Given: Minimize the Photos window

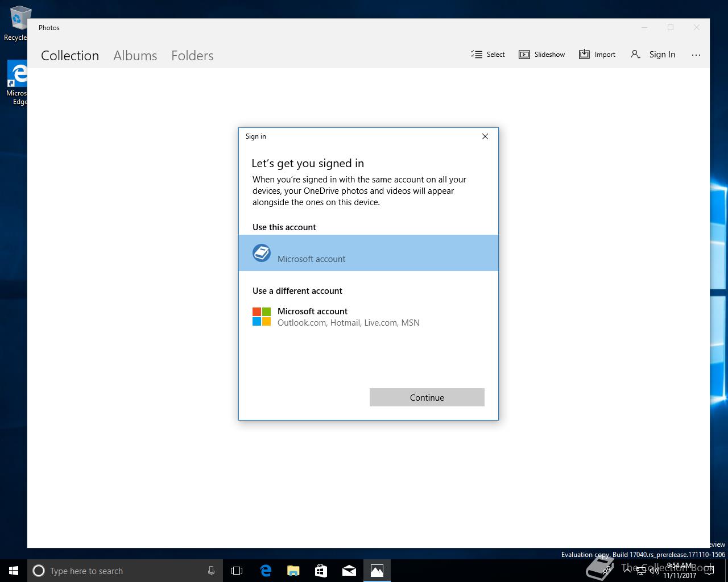Looking at the screenshot, I should click(x=644, y=27).
